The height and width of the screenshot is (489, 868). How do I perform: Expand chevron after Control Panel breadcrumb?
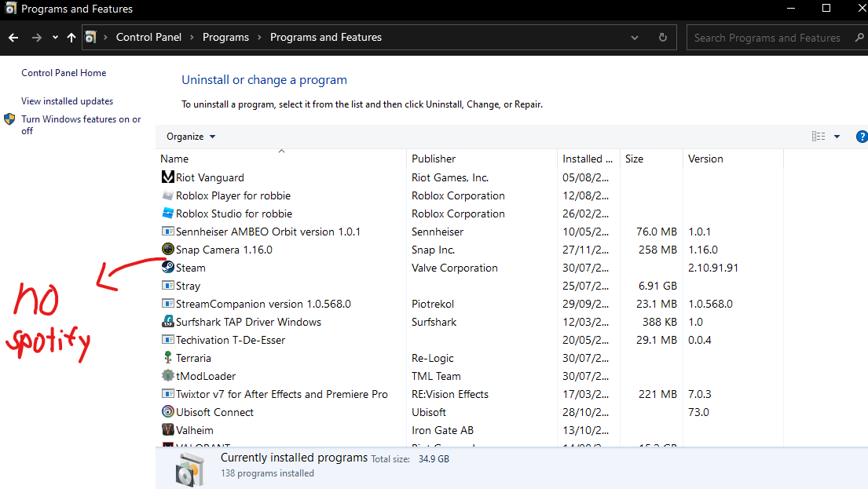(192, 38)
